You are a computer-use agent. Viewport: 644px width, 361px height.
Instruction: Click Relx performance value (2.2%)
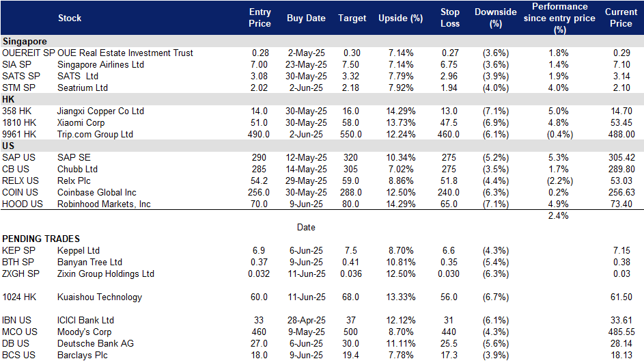pos(559,180)
